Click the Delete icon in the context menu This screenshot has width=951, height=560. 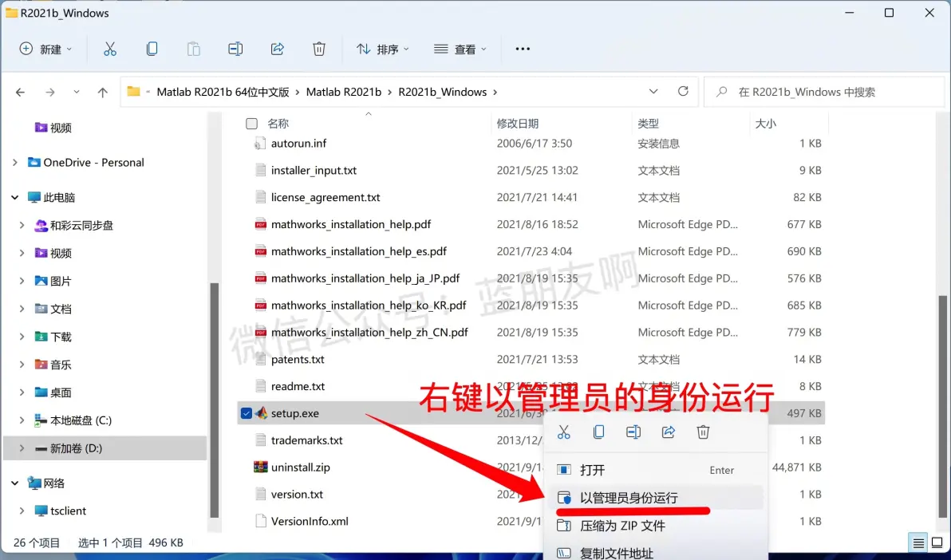703,432
